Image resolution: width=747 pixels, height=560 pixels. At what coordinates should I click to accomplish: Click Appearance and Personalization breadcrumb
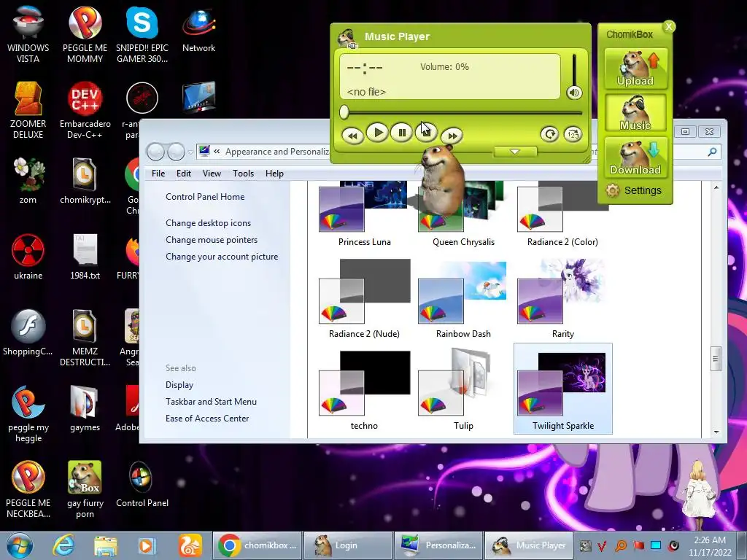click(x=277, y=152)
